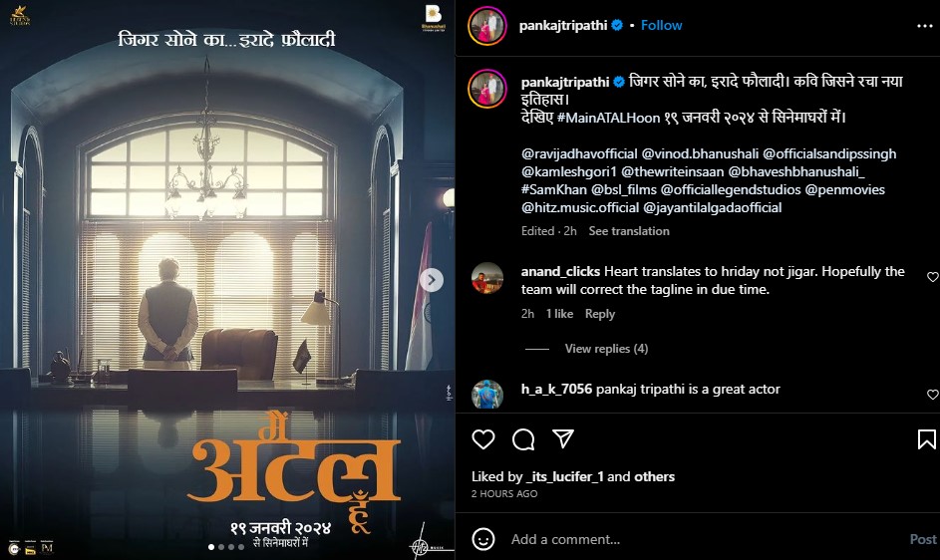
Task: Click Reply under anand_clicks comment
Action: click(600, 314)
